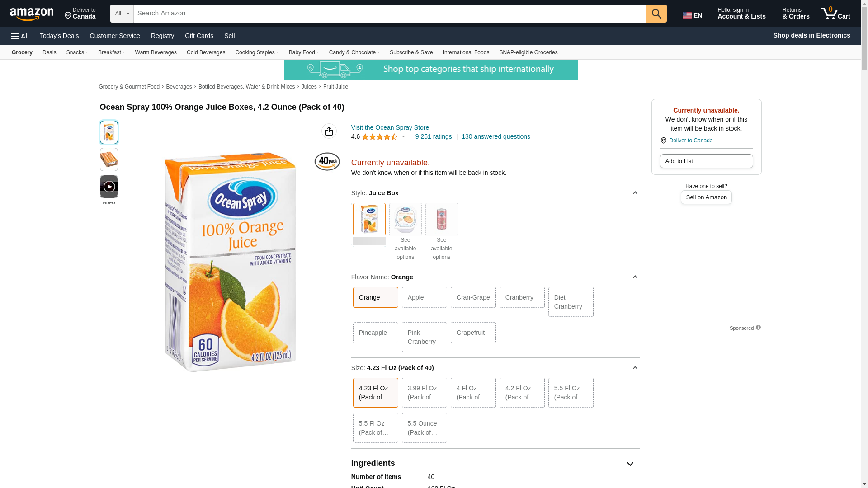Open the search category All dropdown
The height and width of the screenshot is (488, 868).
click(x=122, y=14)
